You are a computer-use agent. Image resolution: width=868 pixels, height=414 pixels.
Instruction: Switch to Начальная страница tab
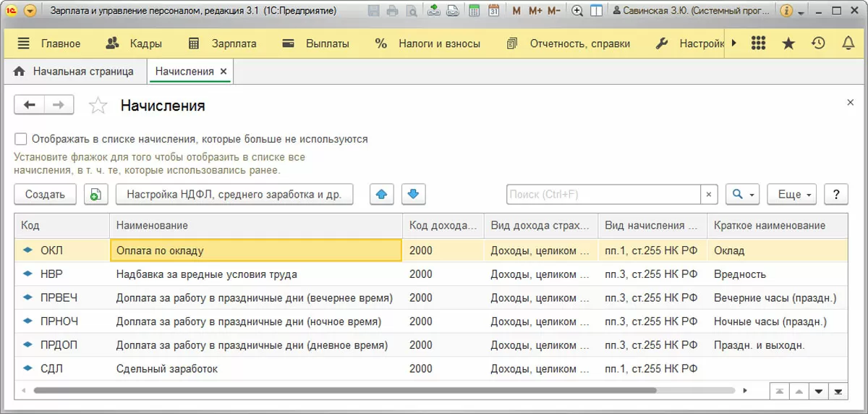[x=74, y=72]
